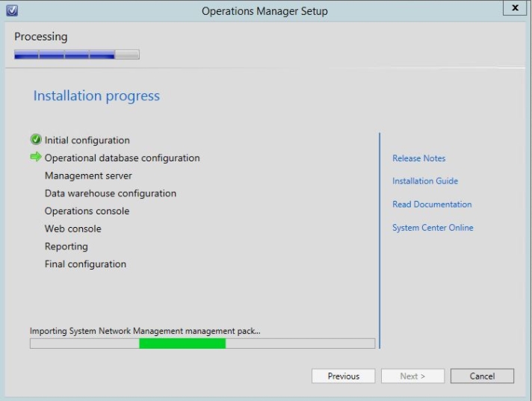This screenshot has height=401, width=532.
Task: Click the green checkmark beside Initial configuration
Action: click(35, 140)
